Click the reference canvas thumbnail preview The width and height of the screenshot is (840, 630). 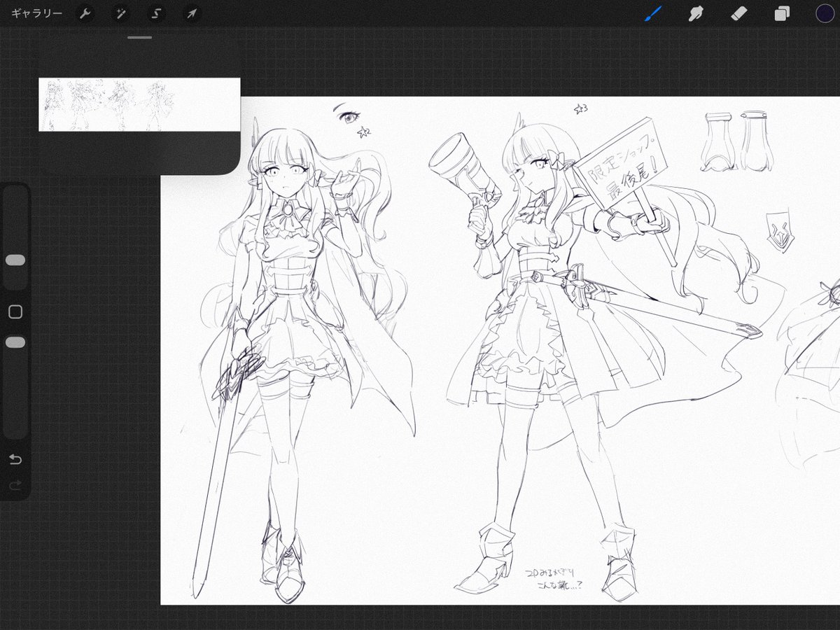click(139, 105)
